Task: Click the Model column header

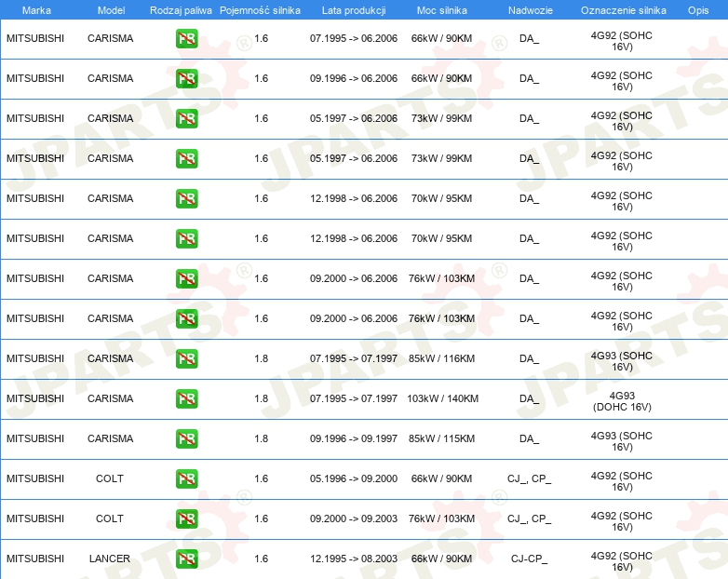Action: coord(111,10)
